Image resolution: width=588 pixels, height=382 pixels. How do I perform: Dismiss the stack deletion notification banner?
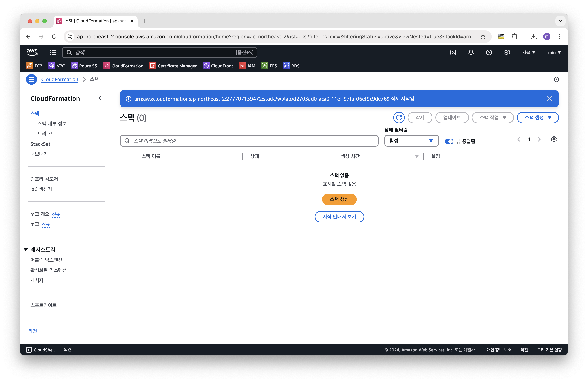(549, 99)
